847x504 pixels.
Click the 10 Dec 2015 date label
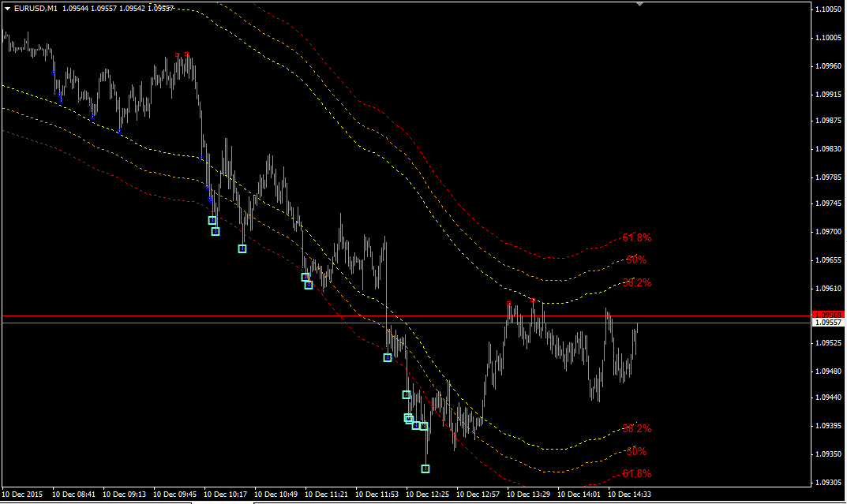click(22, 495)
